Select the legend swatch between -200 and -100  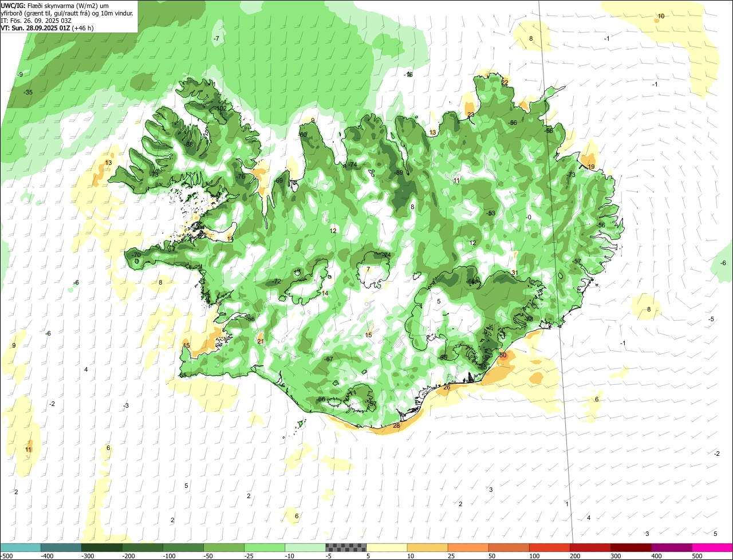coord(142,547)
